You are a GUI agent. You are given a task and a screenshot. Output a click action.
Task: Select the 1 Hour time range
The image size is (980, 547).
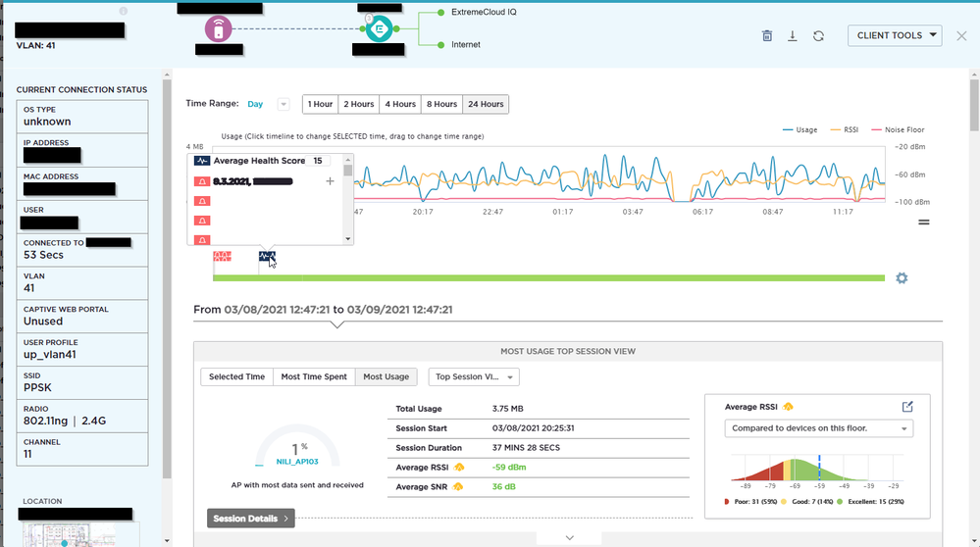coord(320,104)
